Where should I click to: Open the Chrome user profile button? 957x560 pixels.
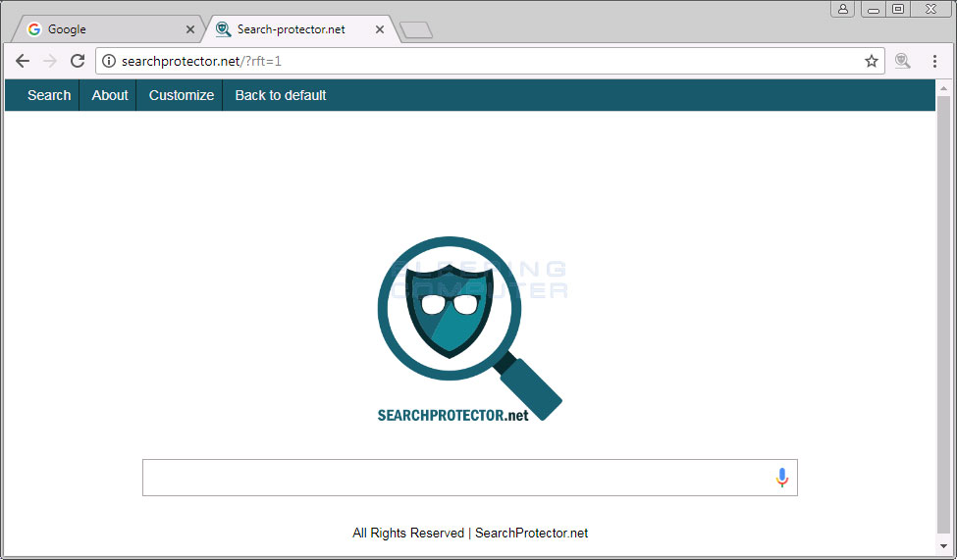pos(842,9)
